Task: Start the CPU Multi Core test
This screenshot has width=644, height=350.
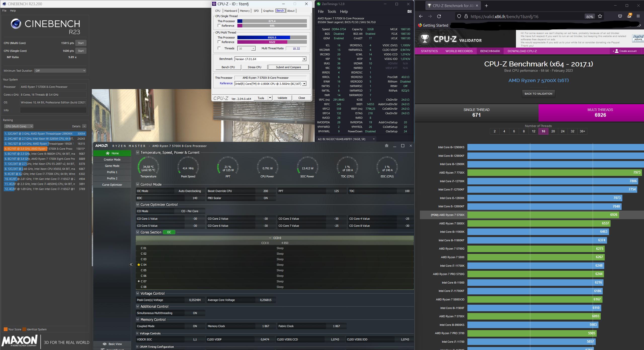Action: pyautogui.click(x=81, y=43)
